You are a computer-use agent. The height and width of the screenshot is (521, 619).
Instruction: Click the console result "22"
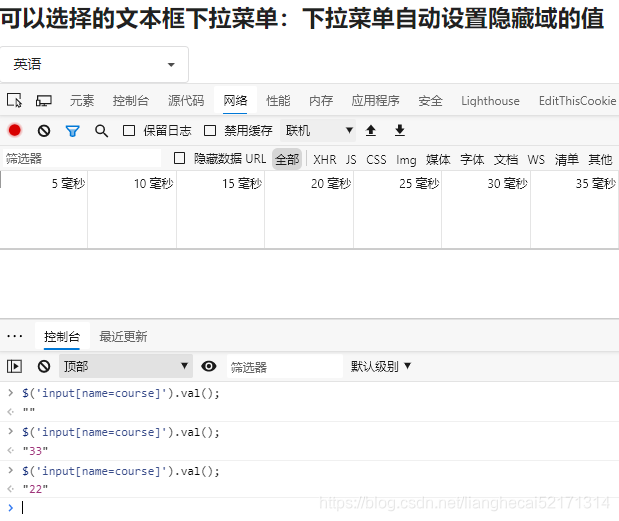[x=35, y=489]
